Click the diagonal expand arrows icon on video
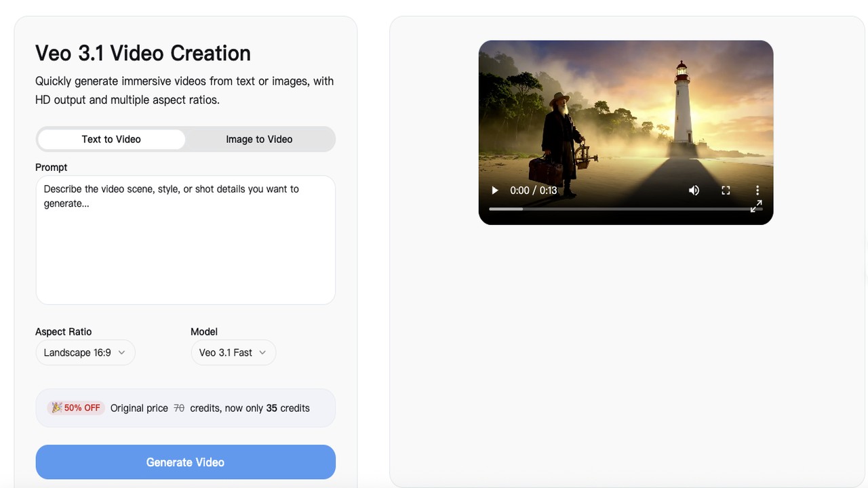 point(757,206)
